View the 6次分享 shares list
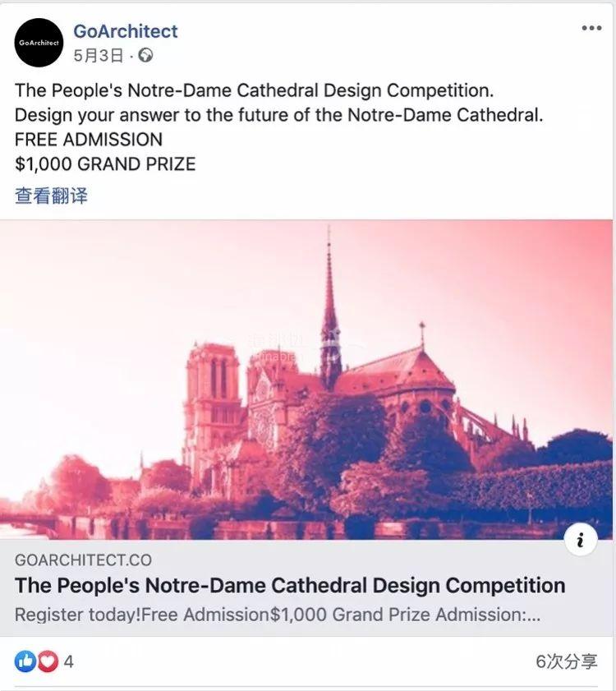This screenshot has width=616, height=691. click(566, 661)
